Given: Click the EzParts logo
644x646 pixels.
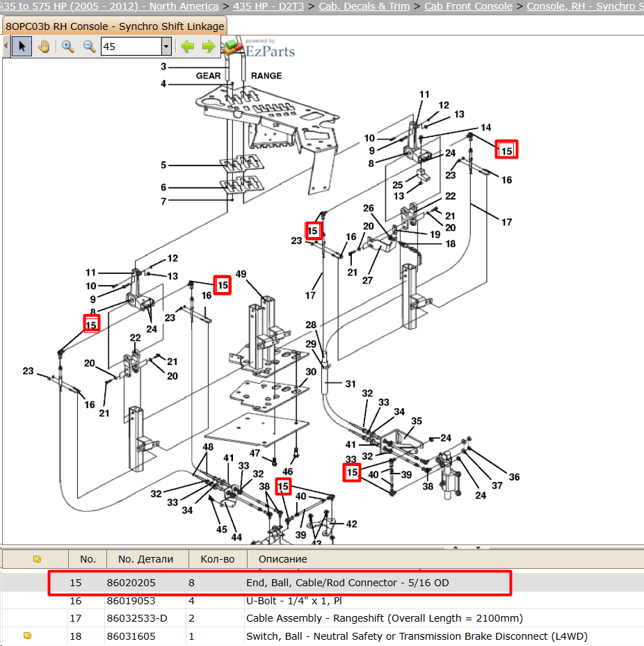Looking at the screenshot, I should [x=259, y=49].
